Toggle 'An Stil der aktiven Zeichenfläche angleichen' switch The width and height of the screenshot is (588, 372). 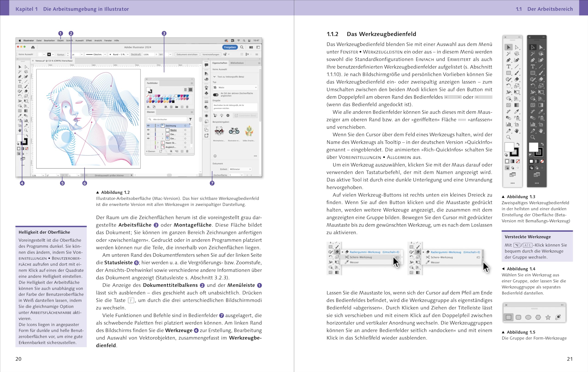point(216,95)
